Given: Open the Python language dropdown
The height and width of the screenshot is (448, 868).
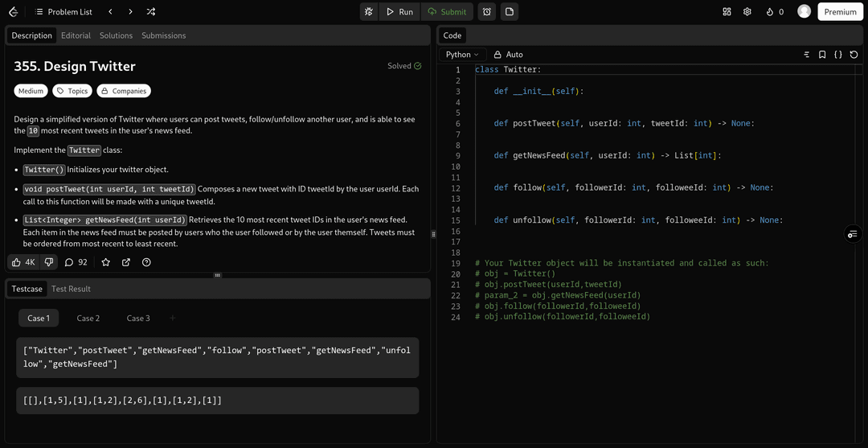Looking at the screenshot, I should tap(463, 54).
